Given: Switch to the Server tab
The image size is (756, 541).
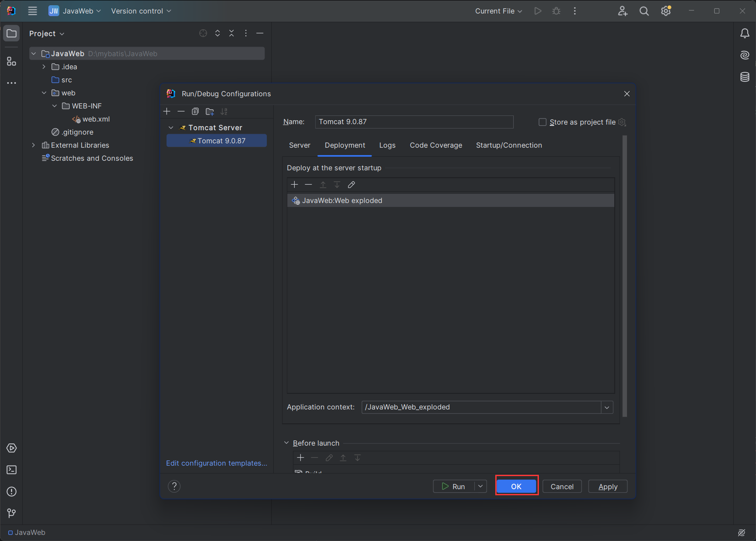Looking at the screenshot, I should [x=300, y=145].
